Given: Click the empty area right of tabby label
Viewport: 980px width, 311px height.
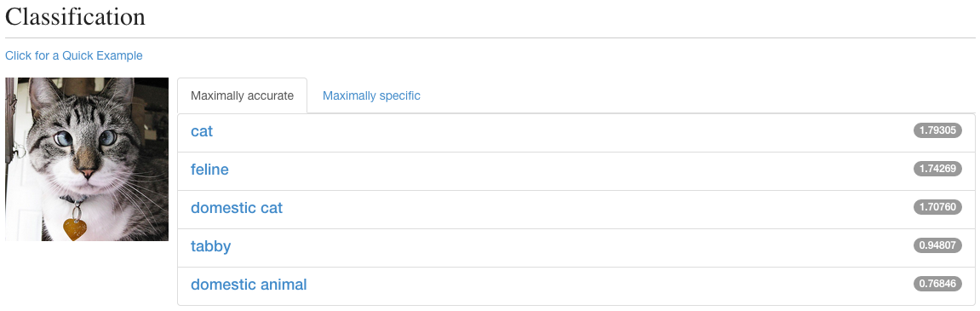Looking at the screenshot, I should pyautogui.click(x=563, y=246).
